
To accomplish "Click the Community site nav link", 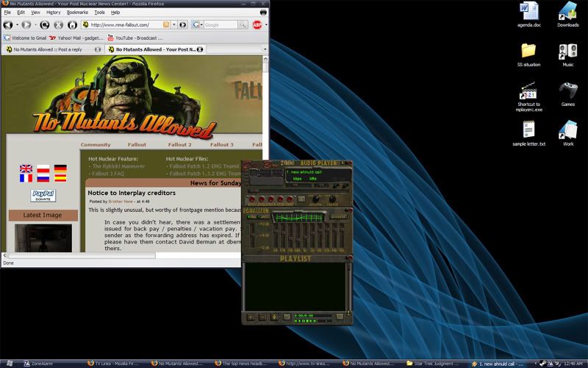I will [x=96, y=144].
